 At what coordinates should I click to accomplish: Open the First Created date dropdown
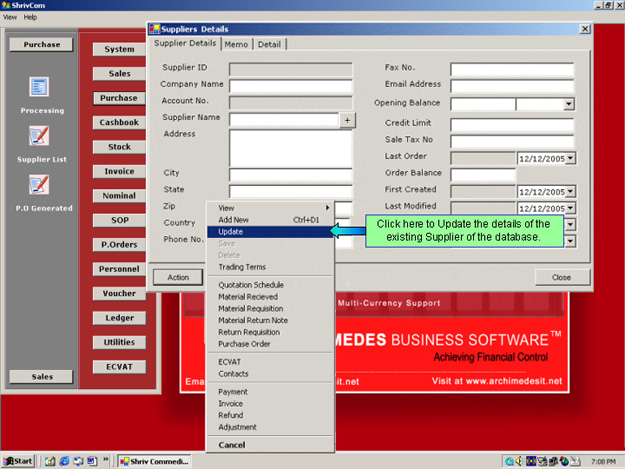(569, 191)
